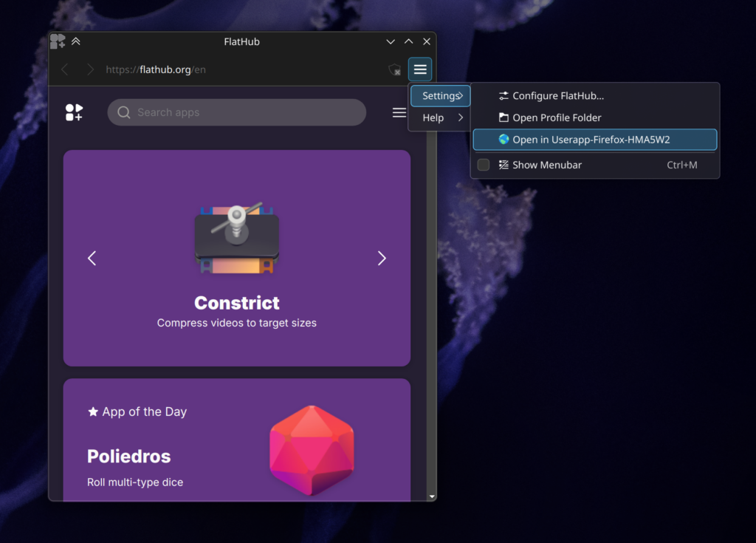Click the browser back arrow
The image size is (756, 543).
tap(65, 69)
